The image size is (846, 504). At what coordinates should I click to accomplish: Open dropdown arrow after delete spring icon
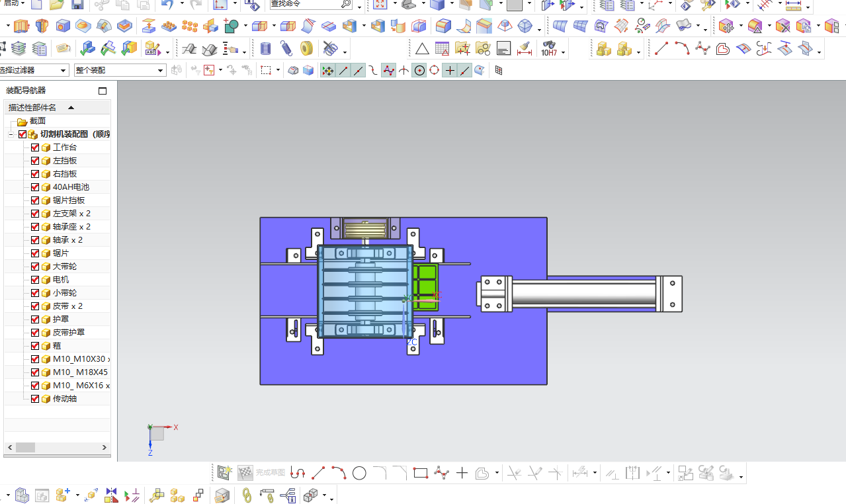pyautogui.click(x=345, y=52)
